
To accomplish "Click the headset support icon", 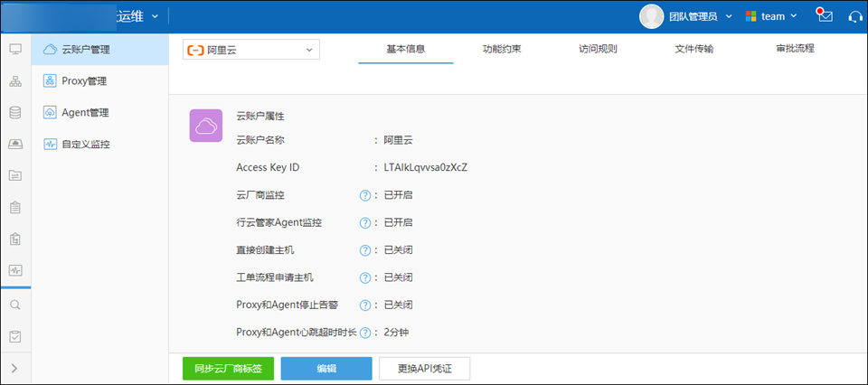I will click(856, 16).
